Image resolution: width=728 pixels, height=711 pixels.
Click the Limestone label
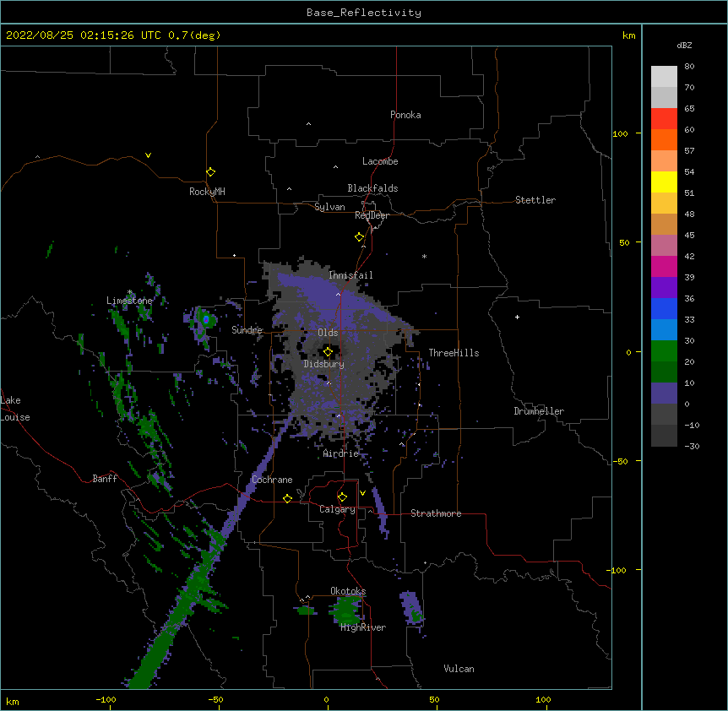[129, 301]
